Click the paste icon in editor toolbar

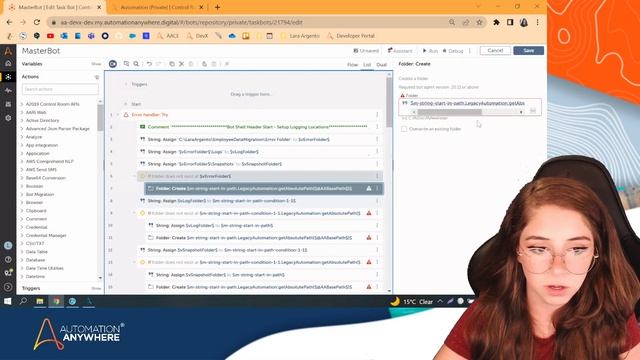coord(191,64)
